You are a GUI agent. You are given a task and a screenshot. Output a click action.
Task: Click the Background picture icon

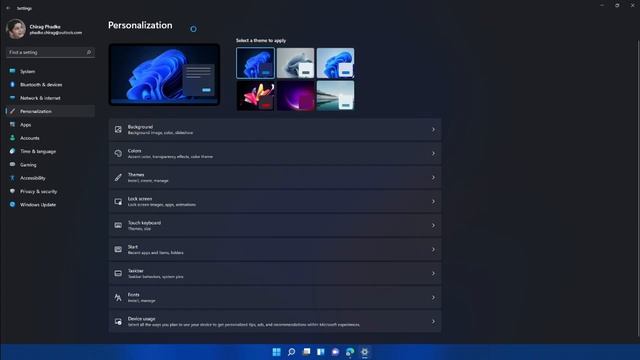pyautogui.click(x=118, y=129)
